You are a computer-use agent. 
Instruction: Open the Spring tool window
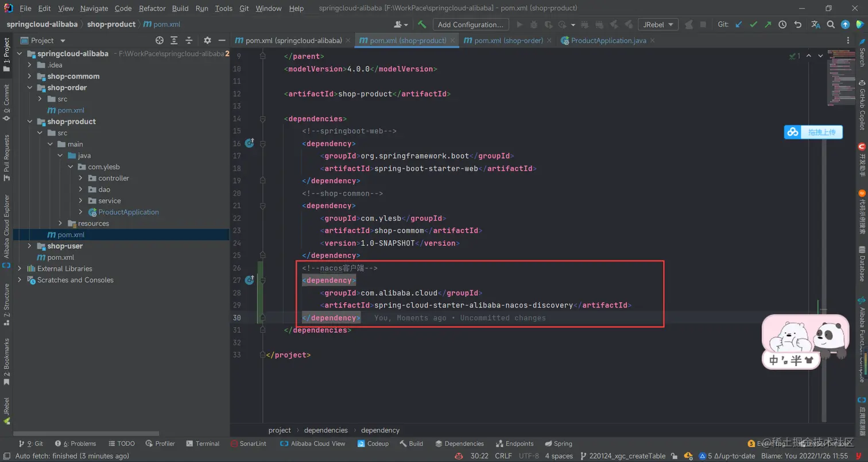point(558,444)
